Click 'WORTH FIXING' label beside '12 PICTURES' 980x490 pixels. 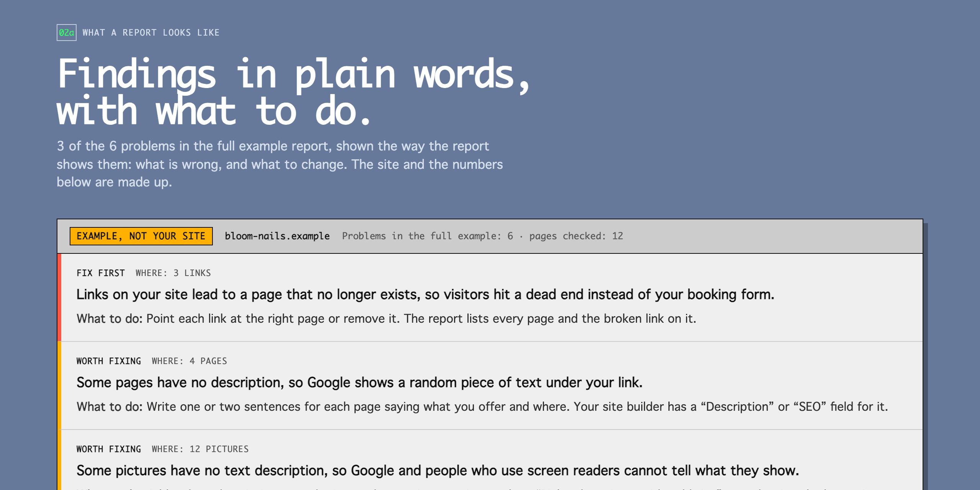coord(109,449)
